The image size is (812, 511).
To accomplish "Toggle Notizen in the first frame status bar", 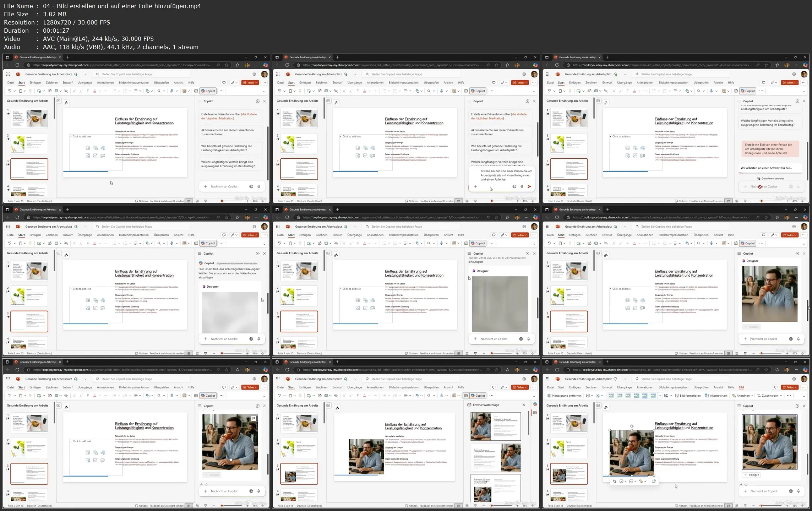I will [141, 201].
